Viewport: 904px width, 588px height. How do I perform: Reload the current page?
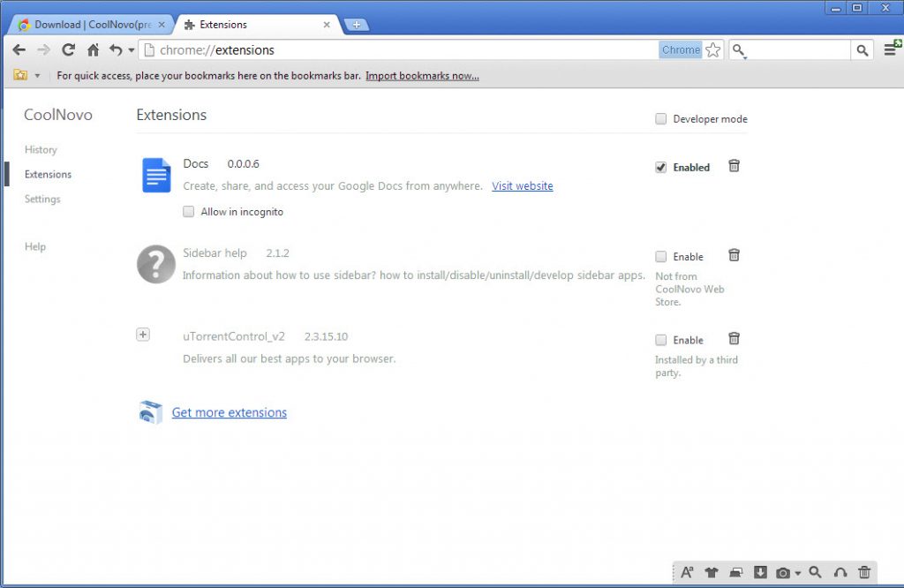tap(69, 50)
